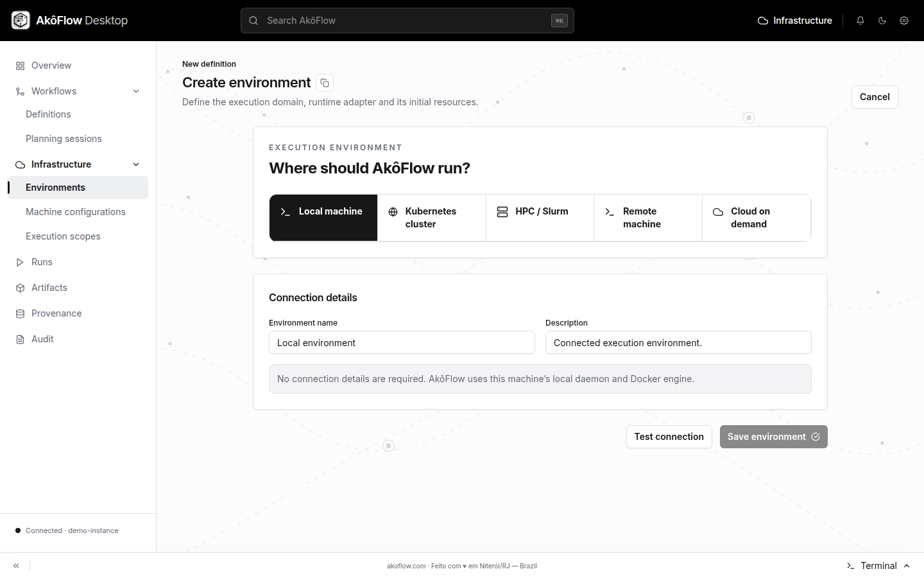Click the Artifacts box icon
The height and width of the screenshot is (578, 924).
tap(20, 288)
